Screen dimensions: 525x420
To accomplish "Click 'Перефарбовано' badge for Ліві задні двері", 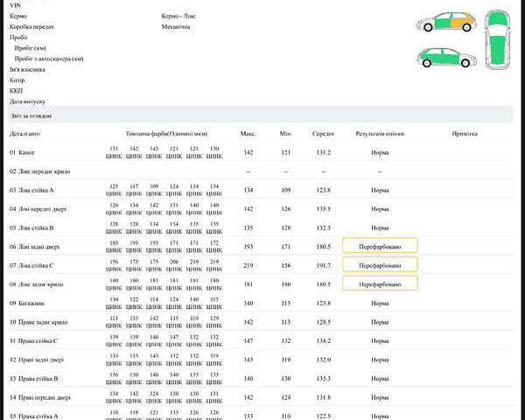I will coord(380,247).
